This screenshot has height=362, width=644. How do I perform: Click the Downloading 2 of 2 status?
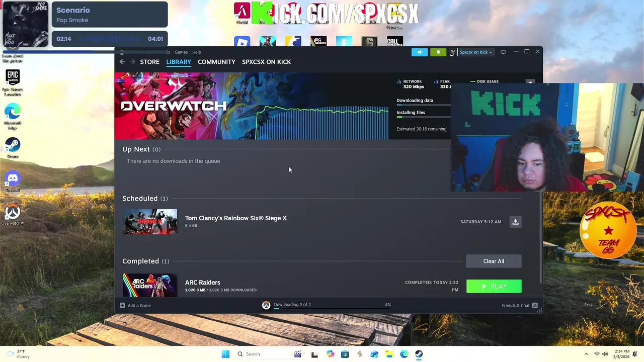[x=292, y=305]
